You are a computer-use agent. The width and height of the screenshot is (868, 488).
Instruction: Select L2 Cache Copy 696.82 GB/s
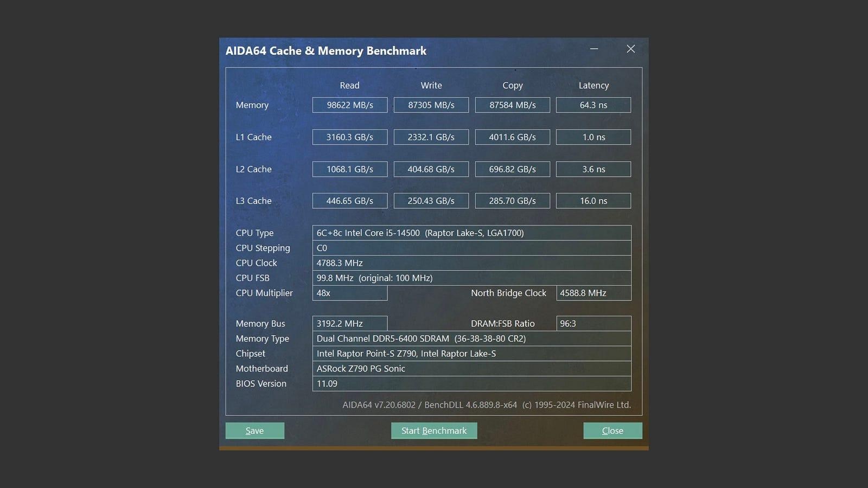(x=513, y=169)
